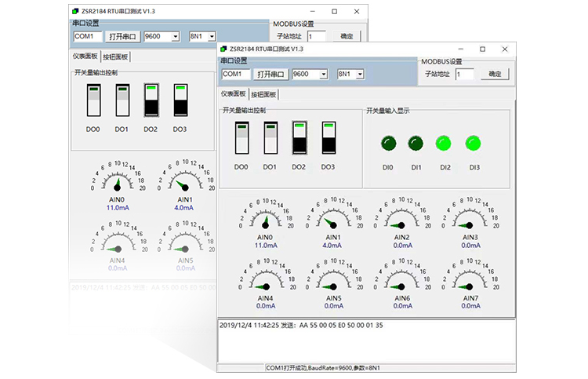Click the AIN1 gauge in front window
This screenshot has height=379, width=588.
[x=333, y=214]
